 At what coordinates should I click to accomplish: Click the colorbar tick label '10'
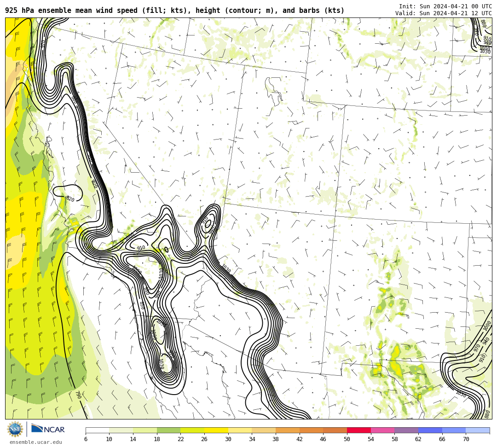110,439
